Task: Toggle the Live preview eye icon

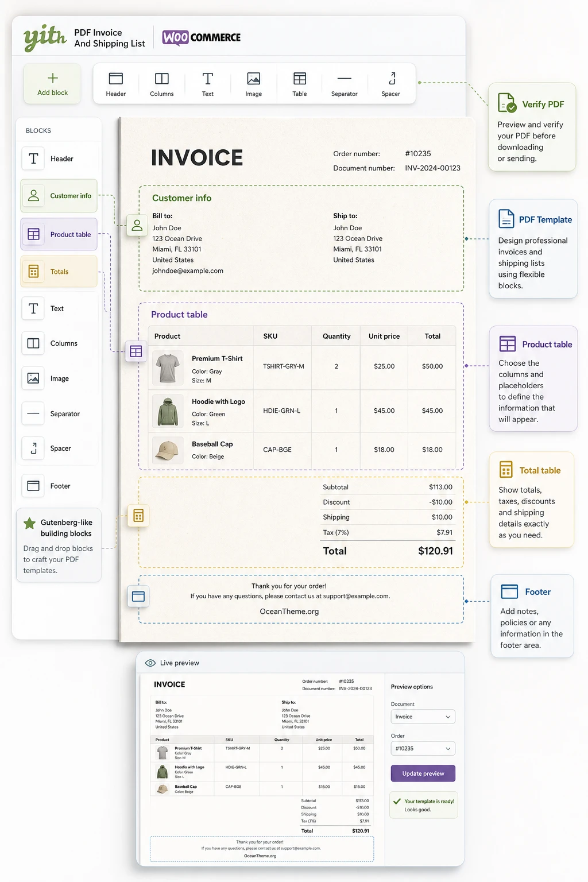Action: (150, 663)
